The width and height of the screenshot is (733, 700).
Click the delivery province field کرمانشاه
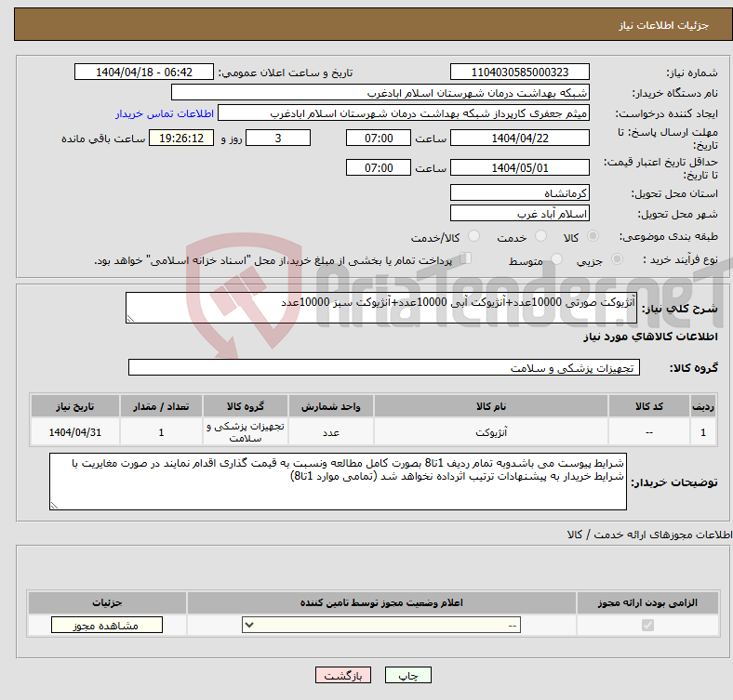tap(519, 192)
